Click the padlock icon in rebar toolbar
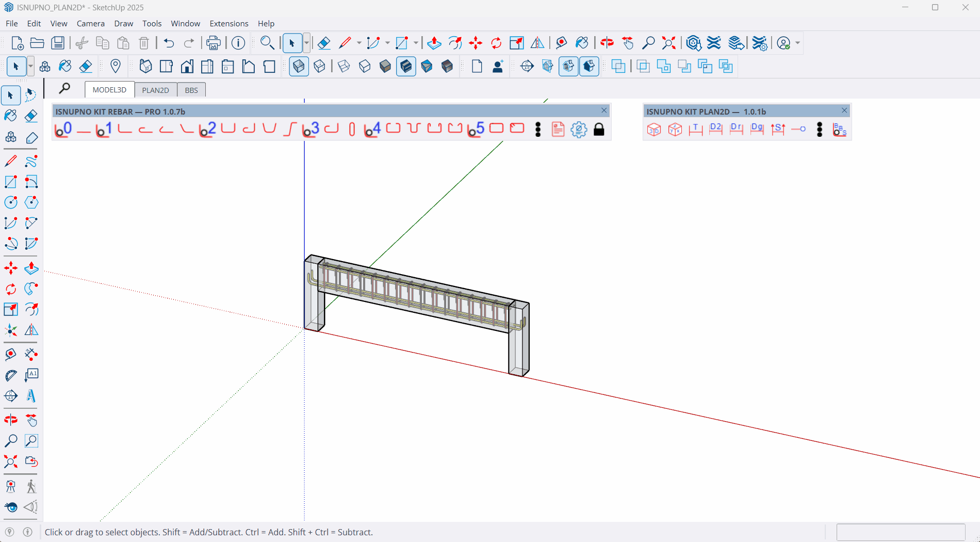This screenshot has height=542, width=980. click(x=599, y=130)
